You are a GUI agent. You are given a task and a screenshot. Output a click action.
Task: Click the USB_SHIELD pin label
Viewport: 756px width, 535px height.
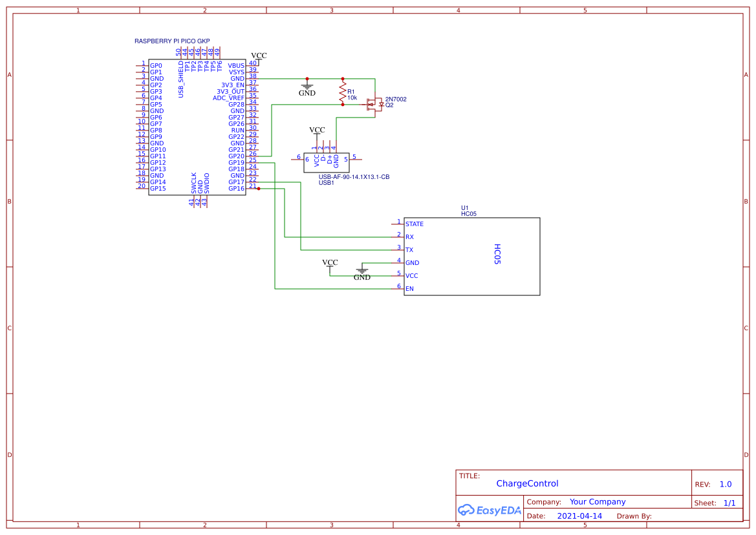point(181,79)
